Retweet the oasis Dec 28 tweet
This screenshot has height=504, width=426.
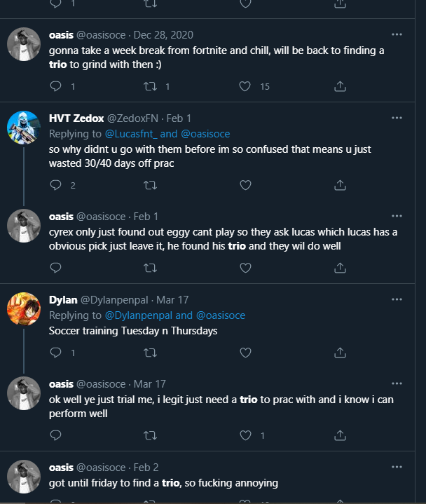tap(150, 86)
